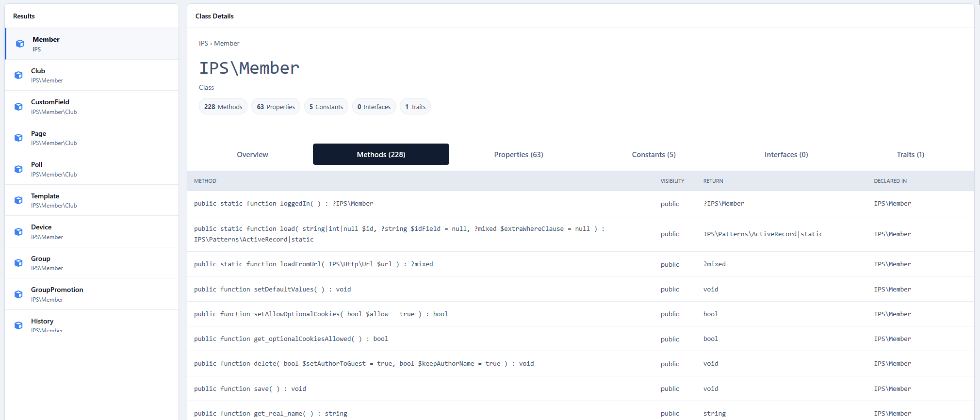Image resolution: width=980 pixels, height=420 pixels.
Task: Click the Member breadcrumb item
Action: click(227, 43)
